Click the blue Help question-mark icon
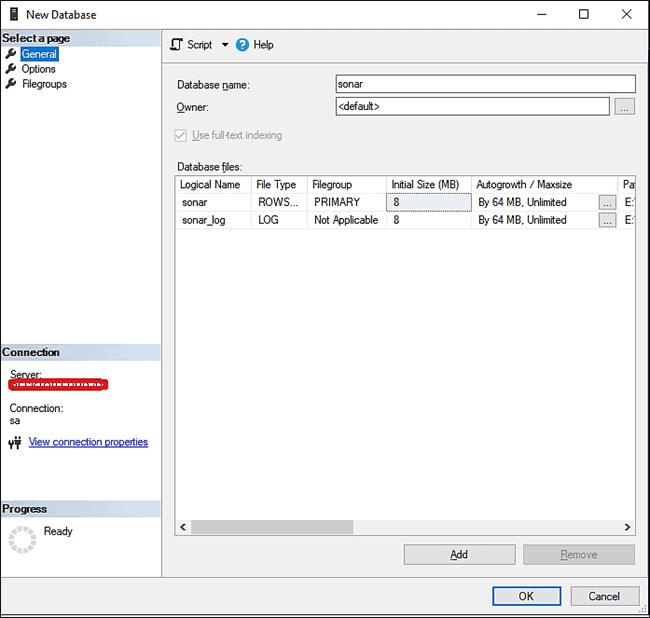The image size is (650, 618). [242, 44]
